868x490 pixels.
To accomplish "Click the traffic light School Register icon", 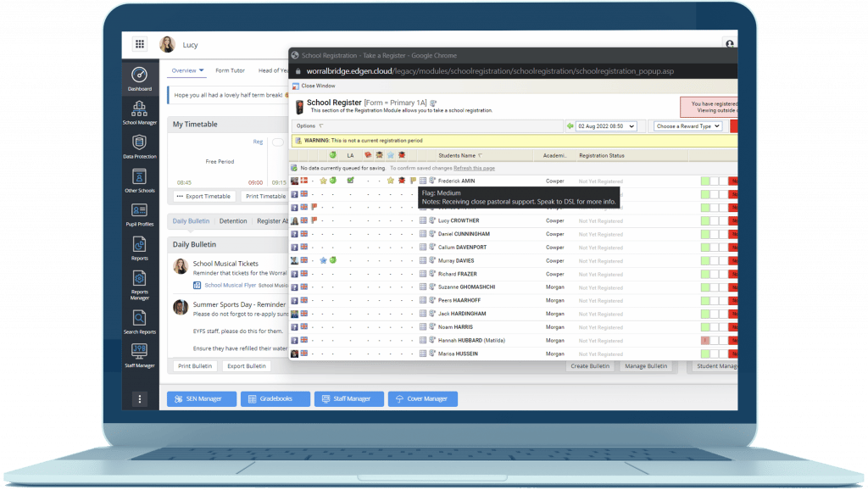I will 299,106.
